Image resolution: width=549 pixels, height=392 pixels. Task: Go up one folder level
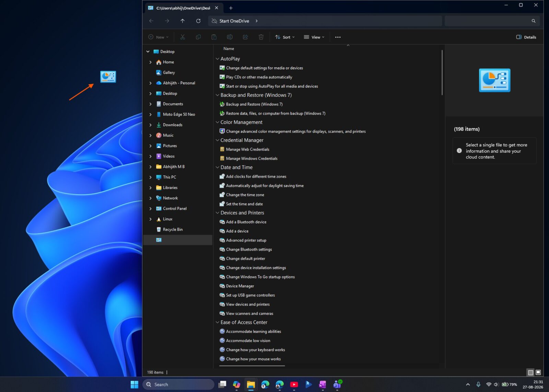183,21
